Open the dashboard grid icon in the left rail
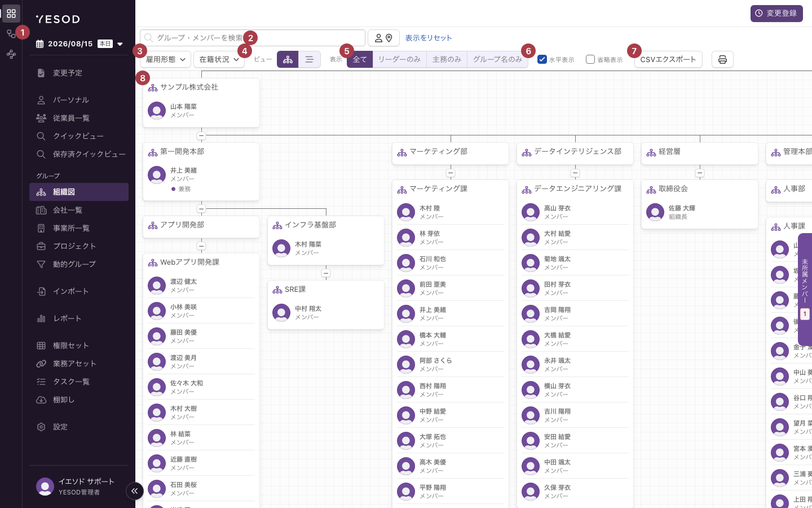 click(x=11, y=14)
